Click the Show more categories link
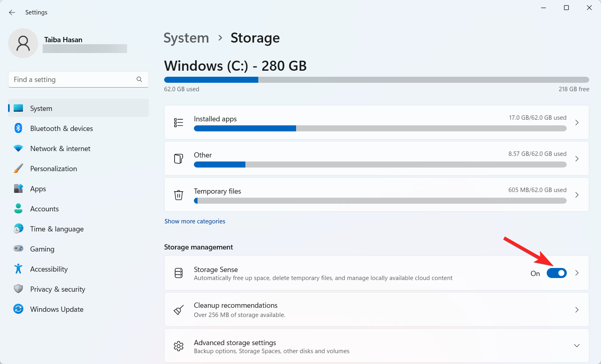 pyautogui.click(x=195, y=221)
